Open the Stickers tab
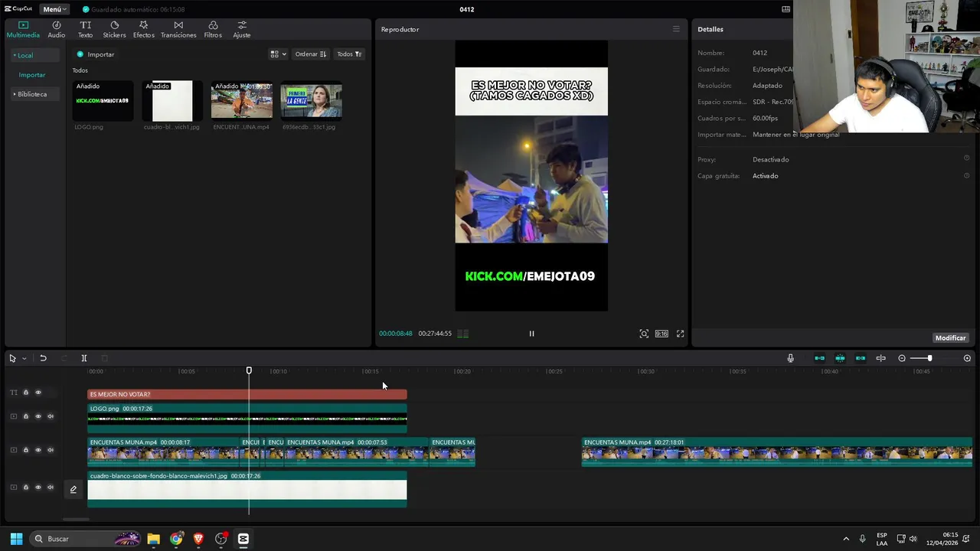980x551 pixels. click(x=114, y=30)
